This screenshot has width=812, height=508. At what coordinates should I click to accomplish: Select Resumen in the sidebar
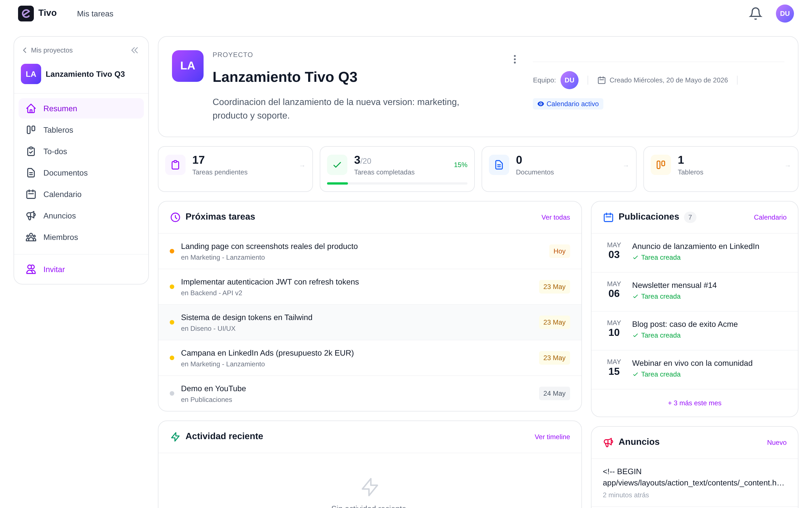pos(81,109)
